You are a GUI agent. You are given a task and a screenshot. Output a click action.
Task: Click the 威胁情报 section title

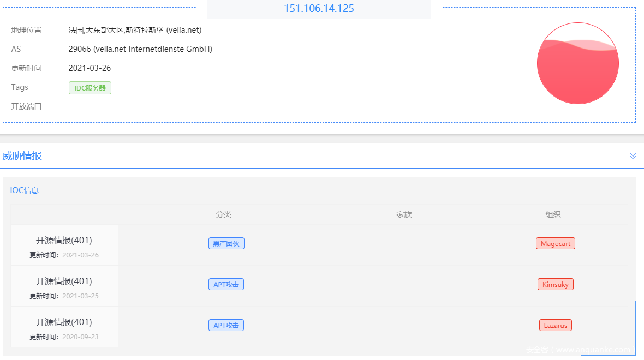coord(22,156)
